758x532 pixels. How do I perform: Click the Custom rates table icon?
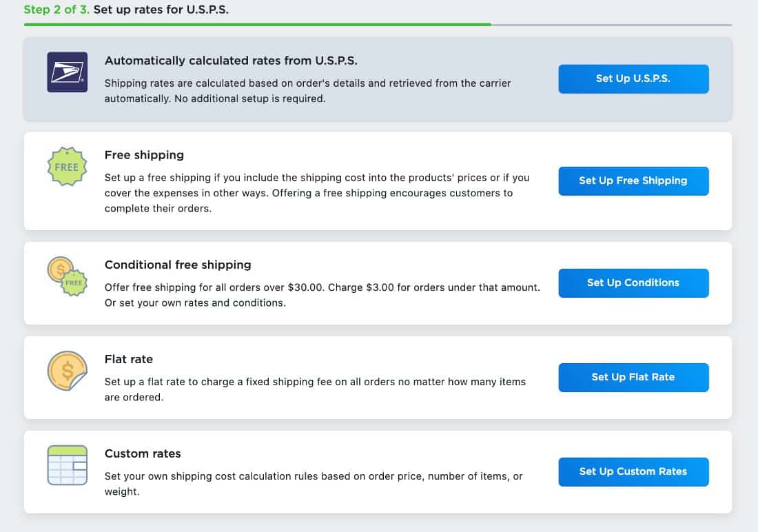[x=68, y=464]
